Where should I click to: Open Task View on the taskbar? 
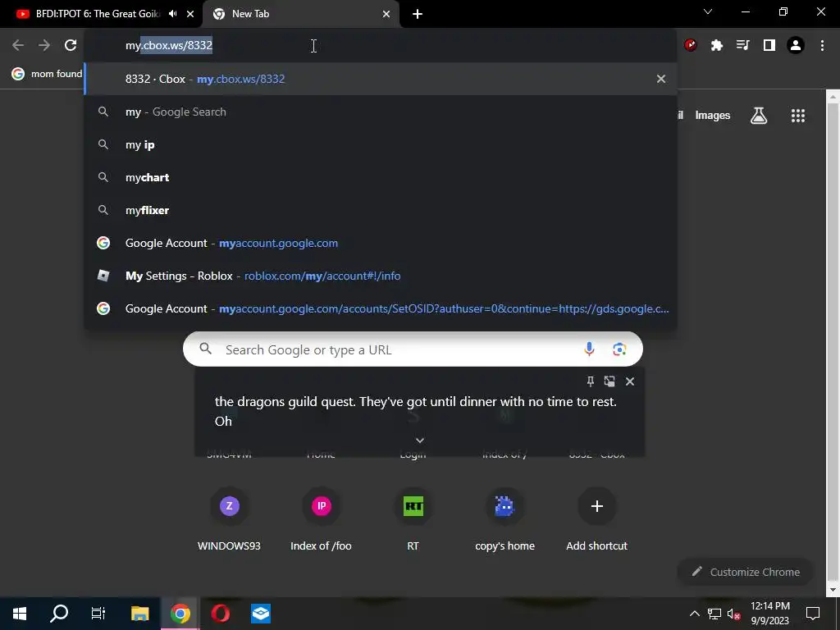[x=98, y=614]
